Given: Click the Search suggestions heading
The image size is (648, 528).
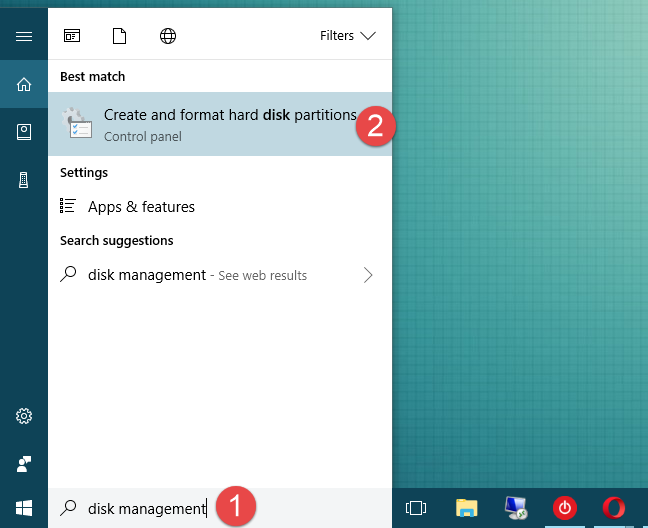Looking at the screenshot, I should pos(117,241).
